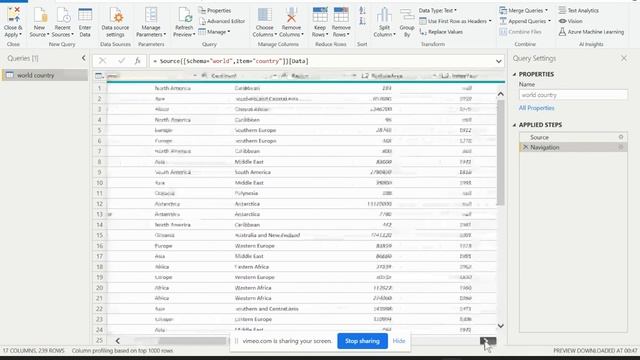Sort ascending icon in Sort group
The height and width of the screenshot is (360, 640).
click(362, 11)
